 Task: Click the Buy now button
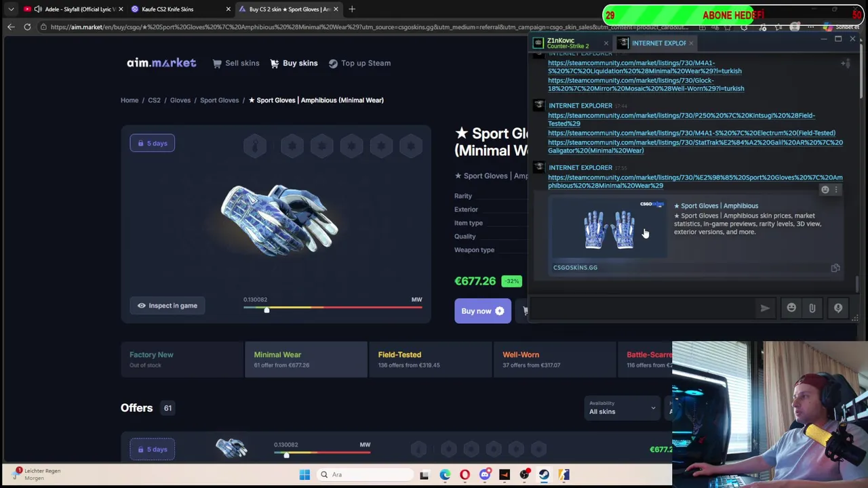tap(483, 311)
